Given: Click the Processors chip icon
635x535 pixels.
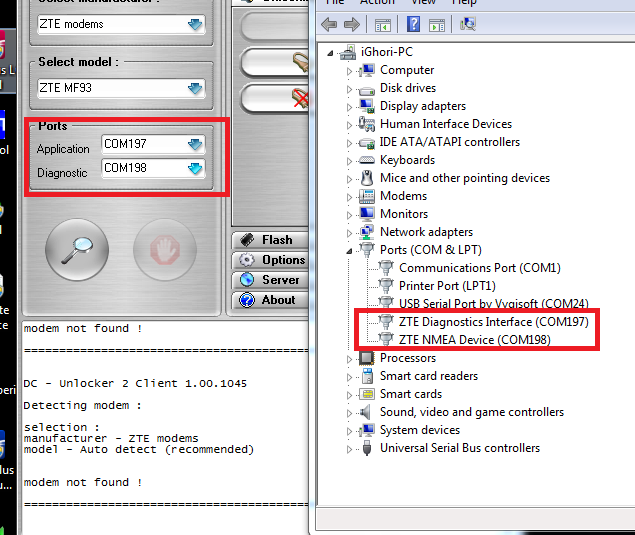Looking at the screenshot, I should coord(367,358).
